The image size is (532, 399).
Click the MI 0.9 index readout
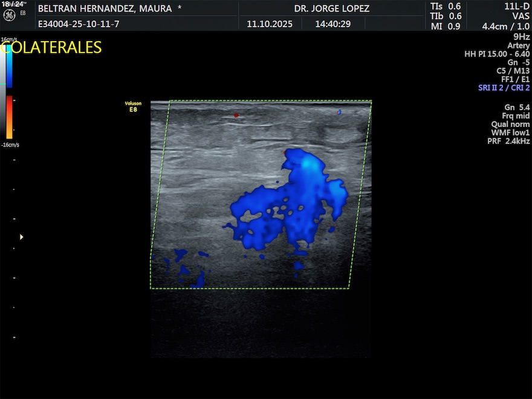point(446,26)
